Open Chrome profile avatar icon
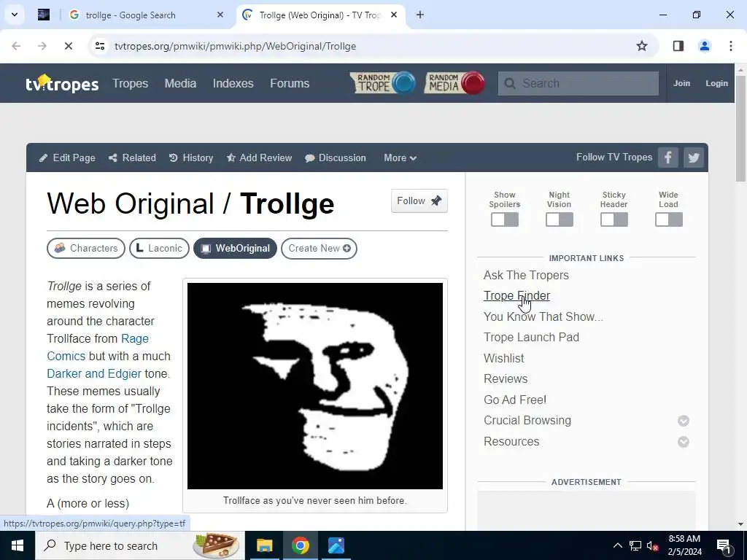This screenshot has width=747, height=560. coord(705,46)
